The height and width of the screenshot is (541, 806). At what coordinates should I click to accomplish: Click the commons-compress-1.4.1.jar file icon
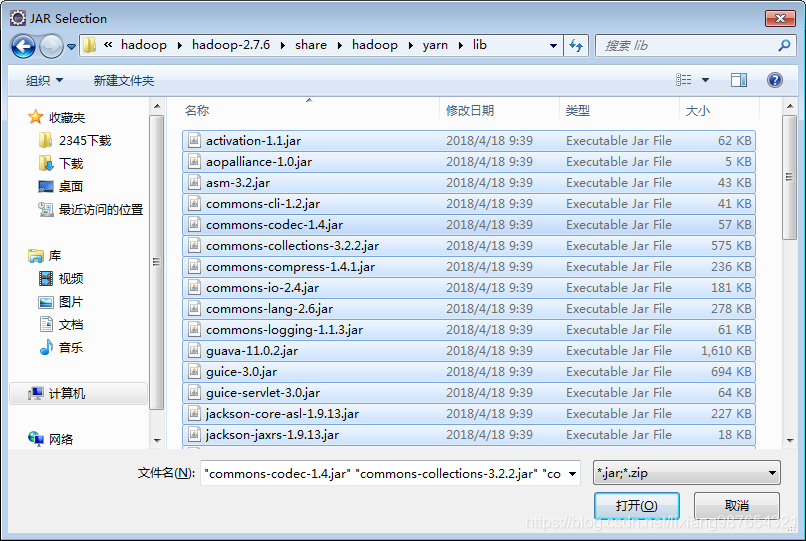[x=194, y=266]
